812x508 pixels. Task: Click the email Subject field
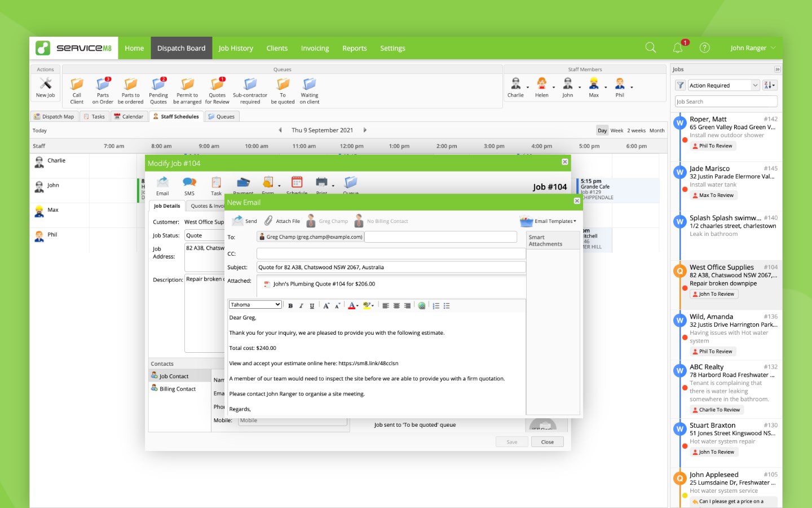(391, 267)
